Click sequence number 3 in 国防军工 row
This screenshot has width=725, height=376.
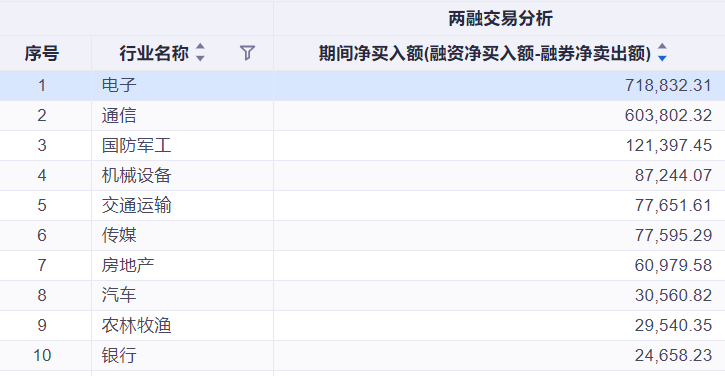point(42,145)
